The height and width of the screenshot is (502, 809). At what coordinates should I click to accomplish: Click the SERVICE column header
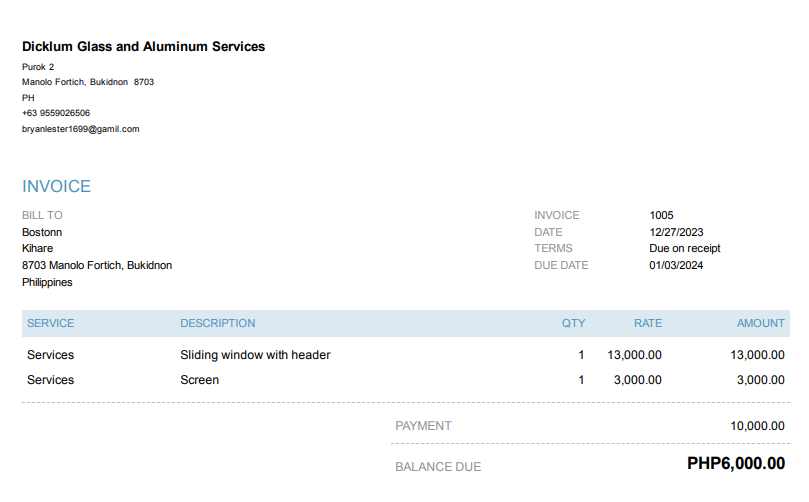50,323
